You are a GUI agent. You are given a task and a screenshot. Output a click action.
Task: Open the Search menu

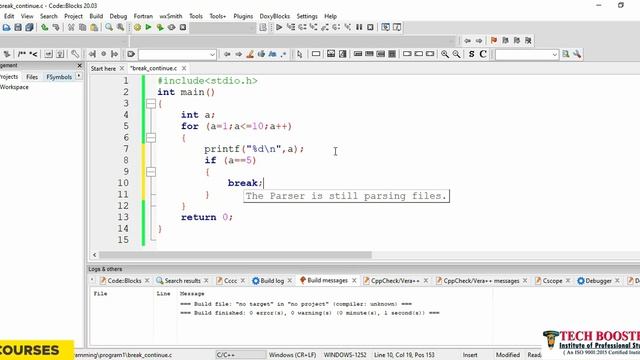pyautogui.click(x=49, y=16)
